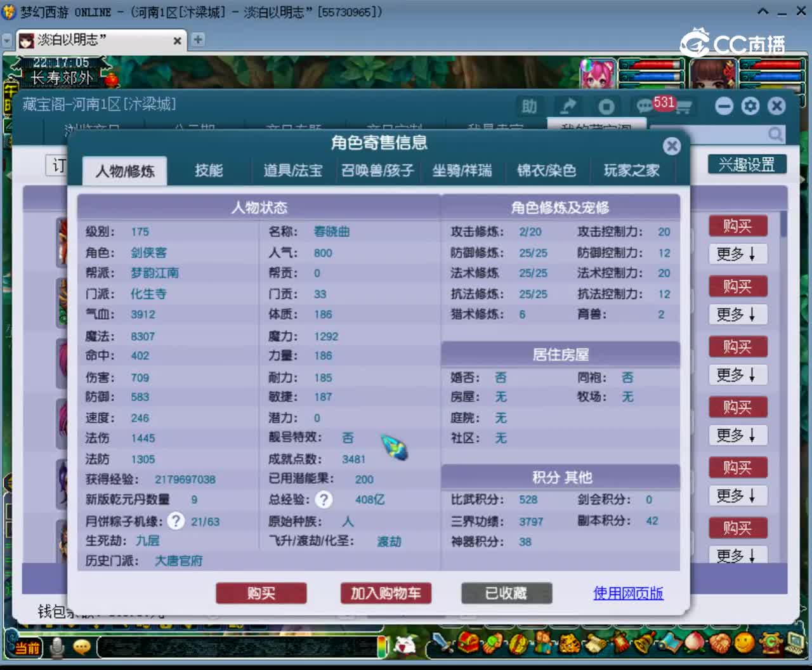Click the share arrow icon
The width and height of the screenshot is (812, 670).
(568, 106)
